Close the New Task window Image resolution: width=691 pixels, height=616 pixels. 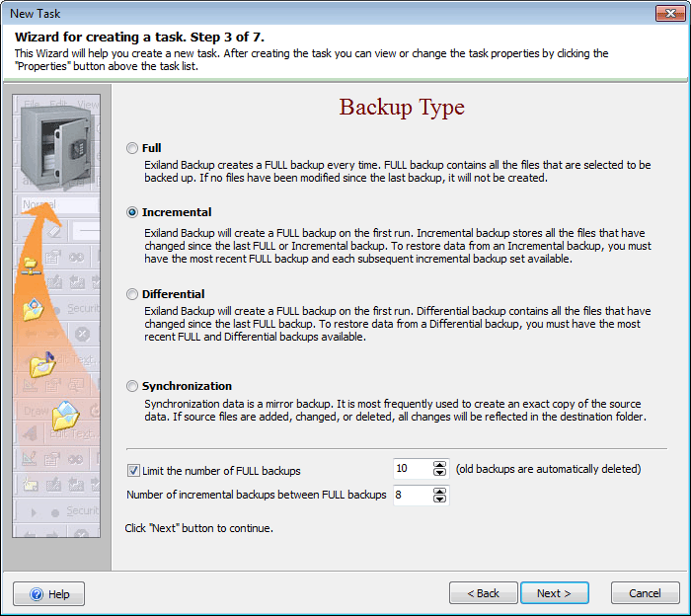[670, 13]
